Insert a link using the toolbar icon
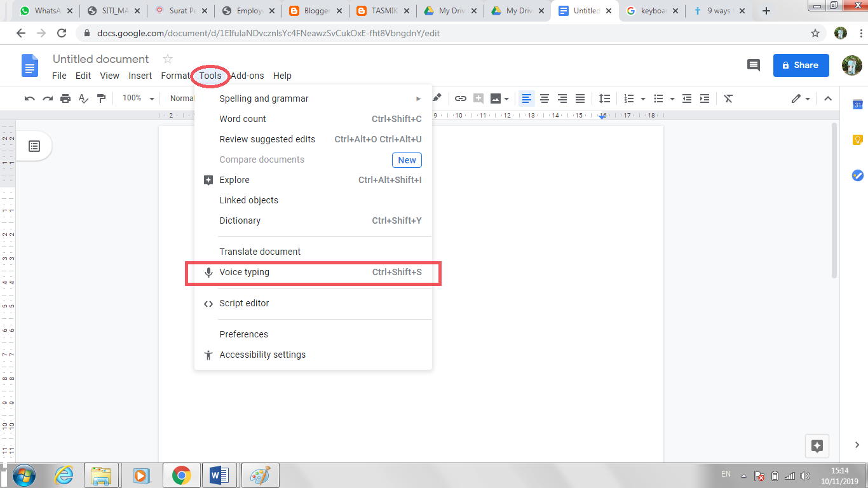 coord(461,98)
